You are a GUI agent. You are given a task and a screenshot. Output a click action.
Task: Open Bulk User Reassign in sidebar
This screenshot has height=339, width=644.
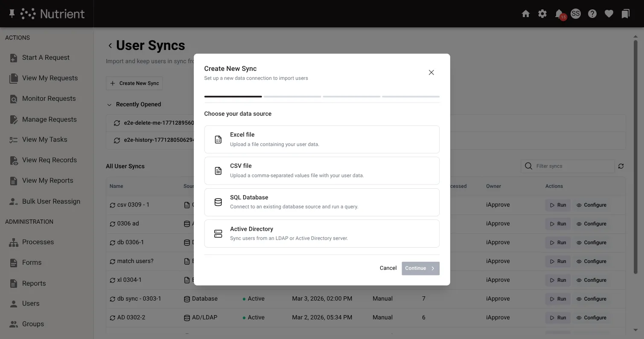pos(47,202)
